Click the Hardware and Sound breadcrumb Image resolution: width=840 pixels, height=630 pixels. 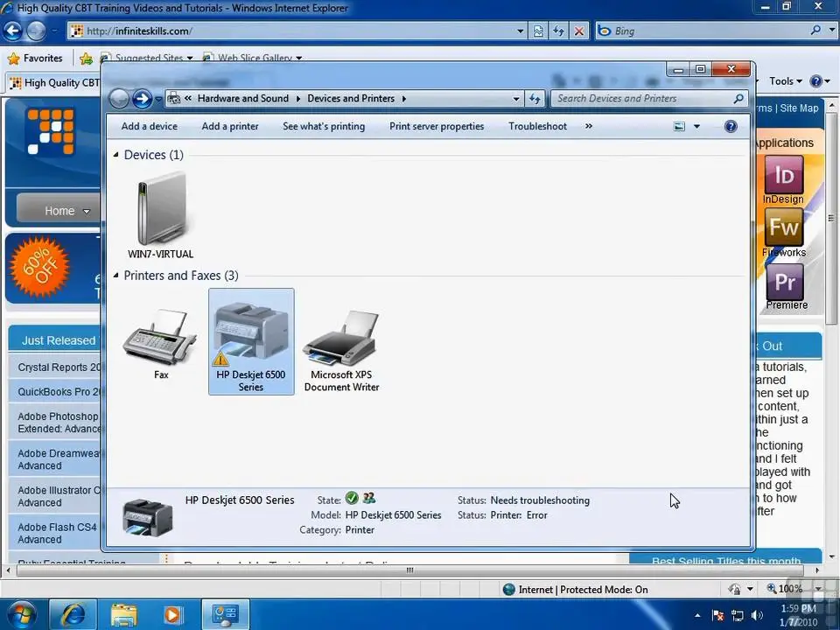pyautogui.click(x=242, y=99)
